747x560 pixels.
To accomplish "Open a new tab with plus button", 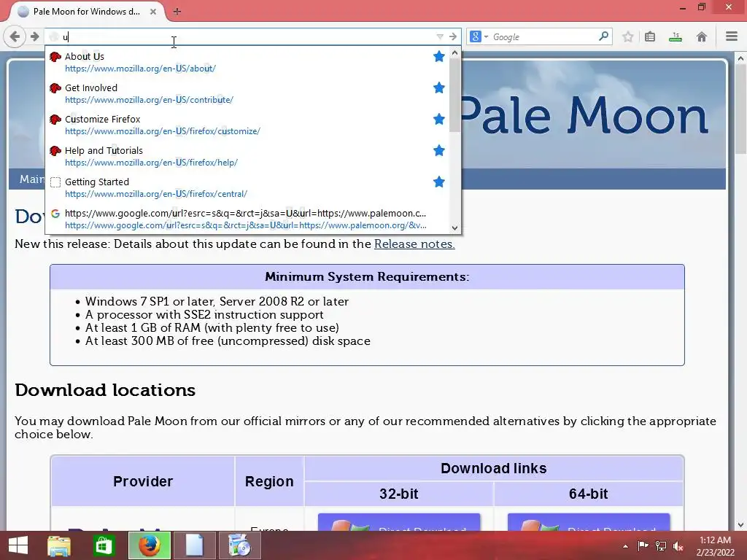I will tap(177, 12).
